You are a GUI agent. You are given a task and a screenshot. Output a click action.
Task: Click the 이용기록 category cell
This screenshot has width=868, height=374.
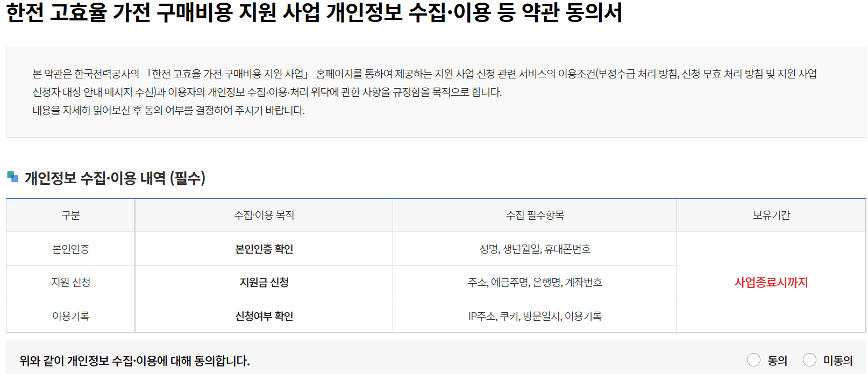point(70,316)
